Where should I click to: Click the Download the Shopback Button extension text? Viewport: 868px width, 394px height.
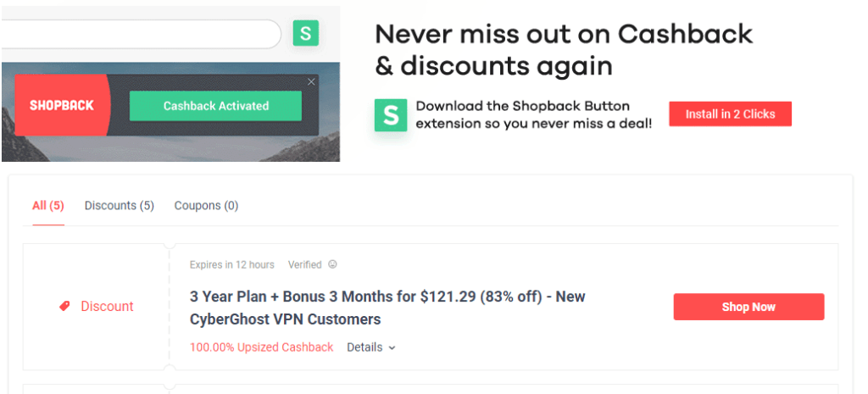click(x=534, y=115)
